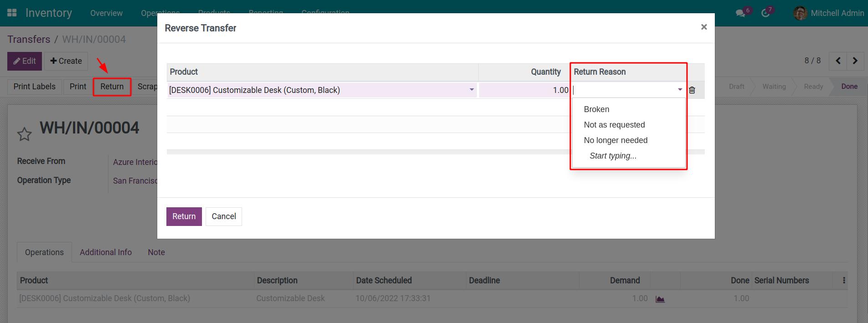Open the apps grid menu icon
868x323 pixels.
coord(12,13)
